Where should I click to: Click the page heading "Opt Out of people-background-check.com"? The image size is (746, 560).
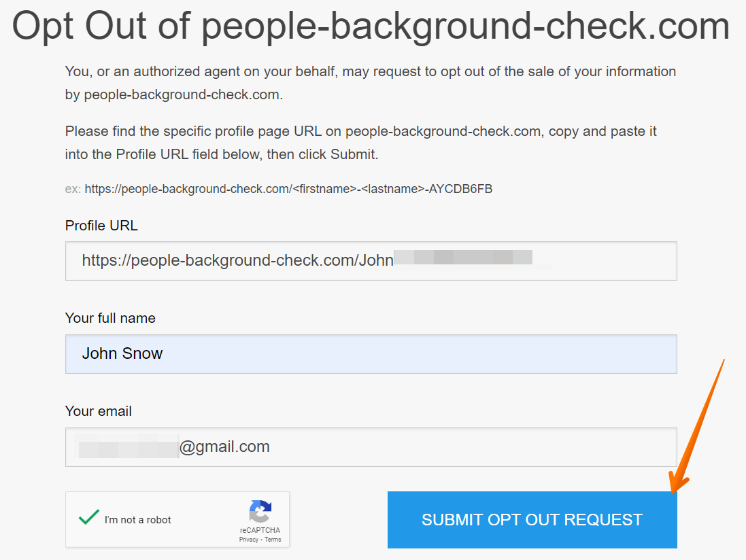373,27
